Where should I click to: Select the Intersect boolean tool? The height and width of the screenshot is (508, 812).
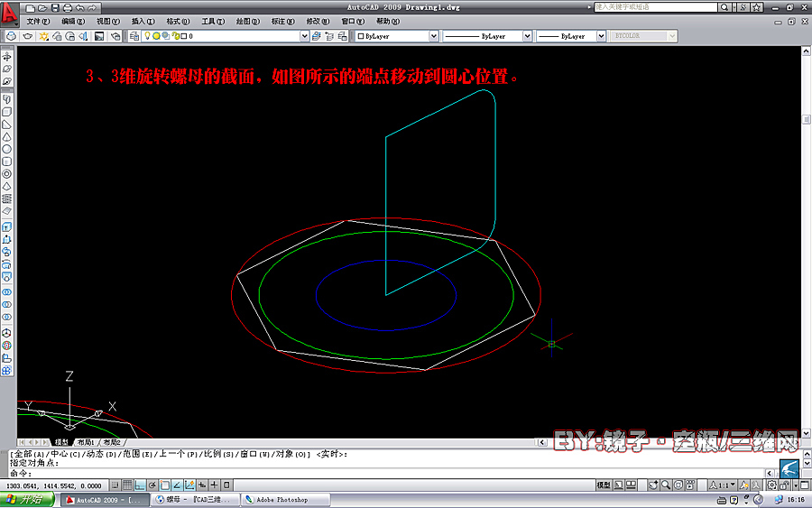coord(6,317)
